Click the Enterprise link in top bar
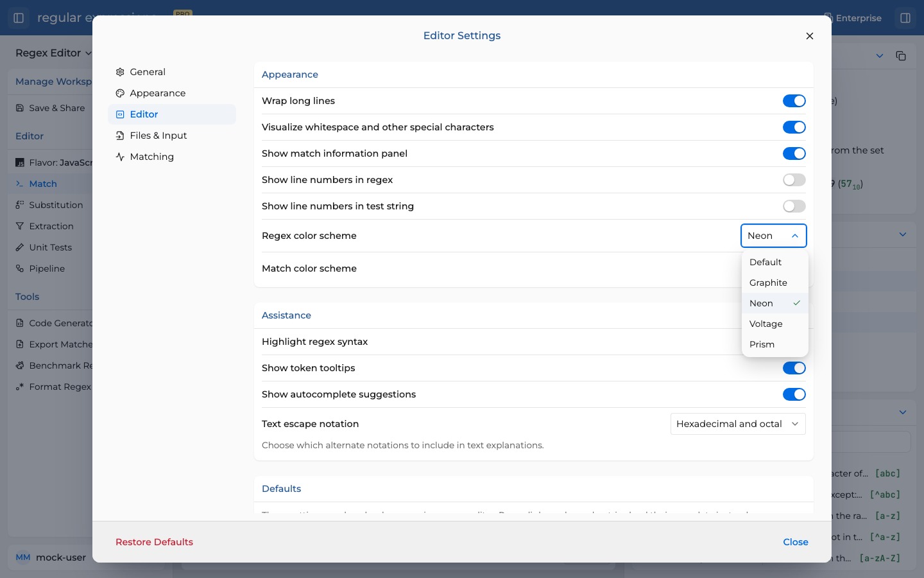Viewport: 924px width, 578px height. click(853, 18)
